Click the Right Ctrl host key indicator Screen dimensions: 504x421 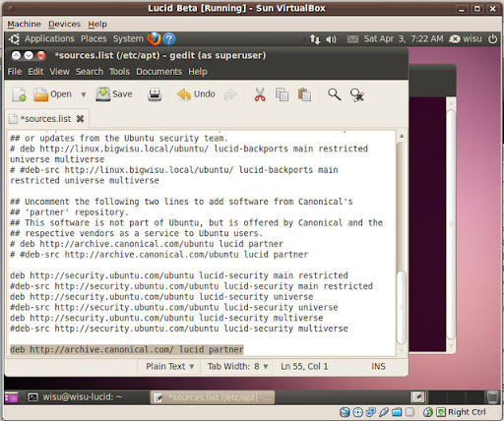467,412
